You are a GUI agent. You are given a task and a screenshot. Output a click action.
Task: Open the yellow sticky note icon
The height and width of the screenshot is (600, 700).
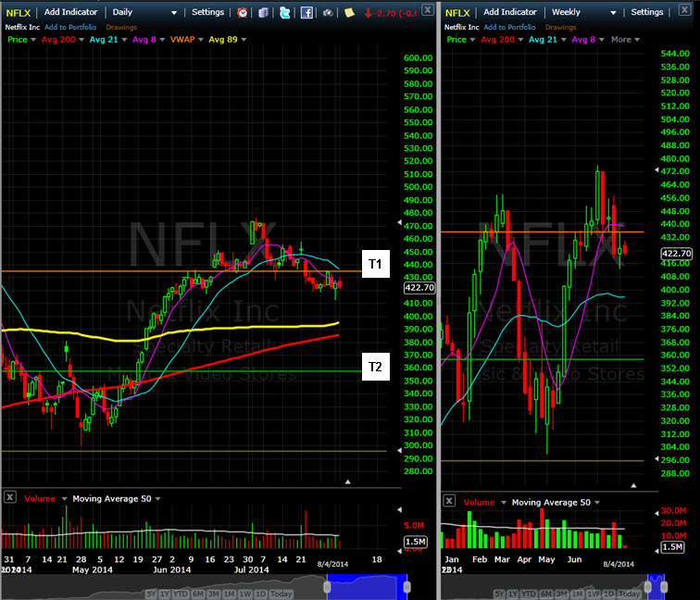(349, 13)
